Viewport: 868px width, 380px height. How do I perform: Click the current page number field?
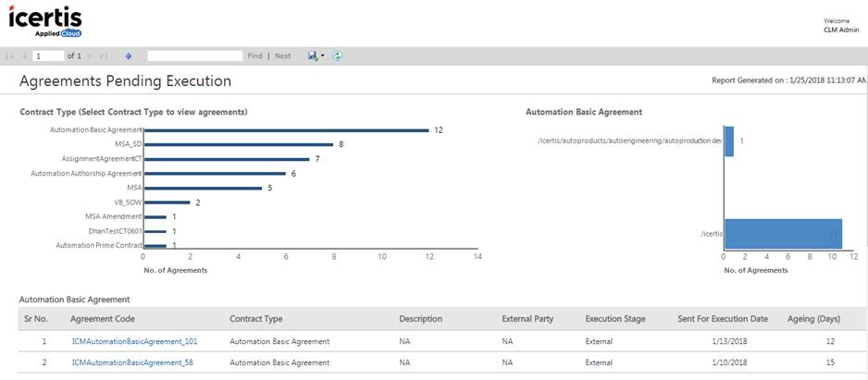46,56
